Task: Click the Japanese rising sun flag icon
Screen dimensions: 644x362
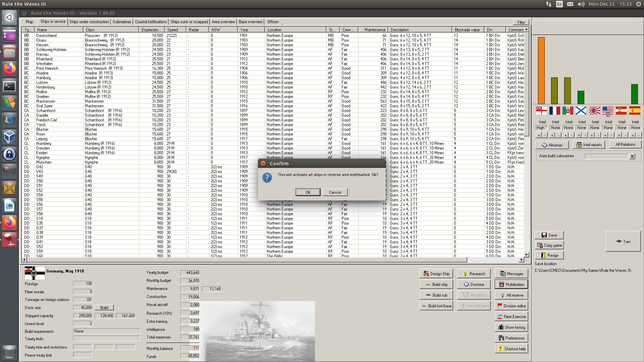Action: 594,111
